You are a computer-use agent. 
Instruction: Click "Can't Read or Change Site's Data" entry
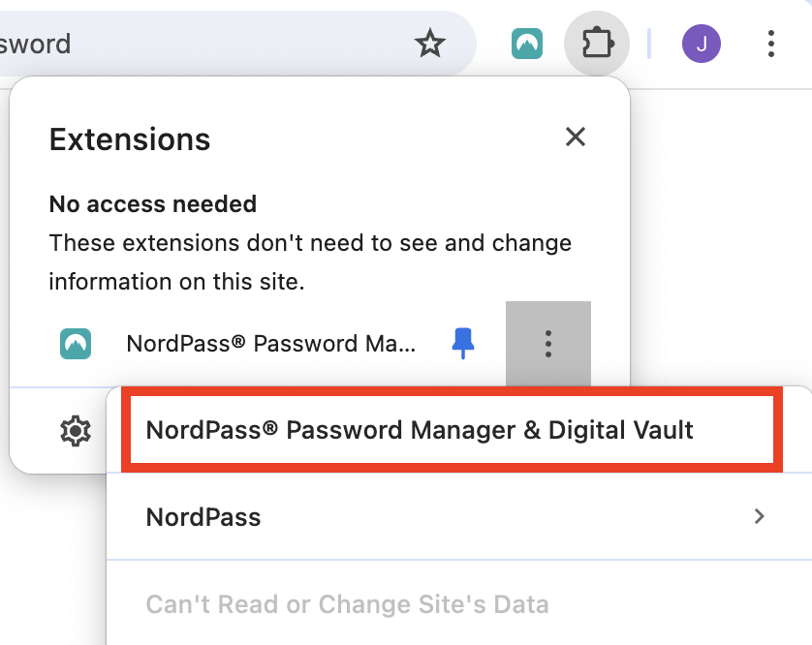click(347, 605)
